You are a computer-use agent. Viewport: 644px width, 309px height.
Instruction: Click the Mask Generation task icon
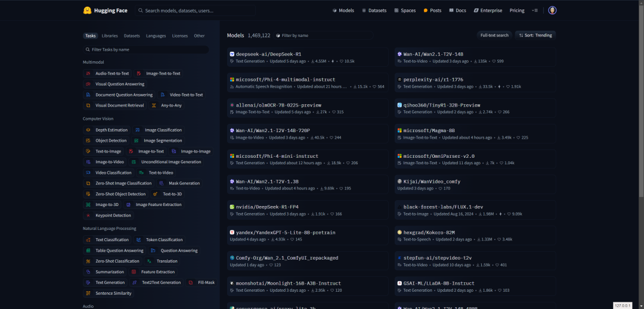click(x=161, y=183)
